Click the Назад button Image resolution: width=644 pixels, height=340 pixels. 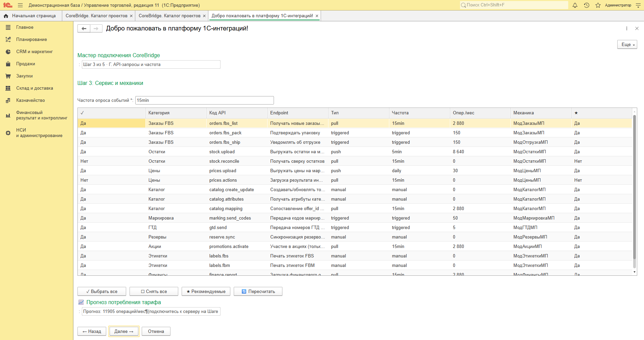pos(92,332)
